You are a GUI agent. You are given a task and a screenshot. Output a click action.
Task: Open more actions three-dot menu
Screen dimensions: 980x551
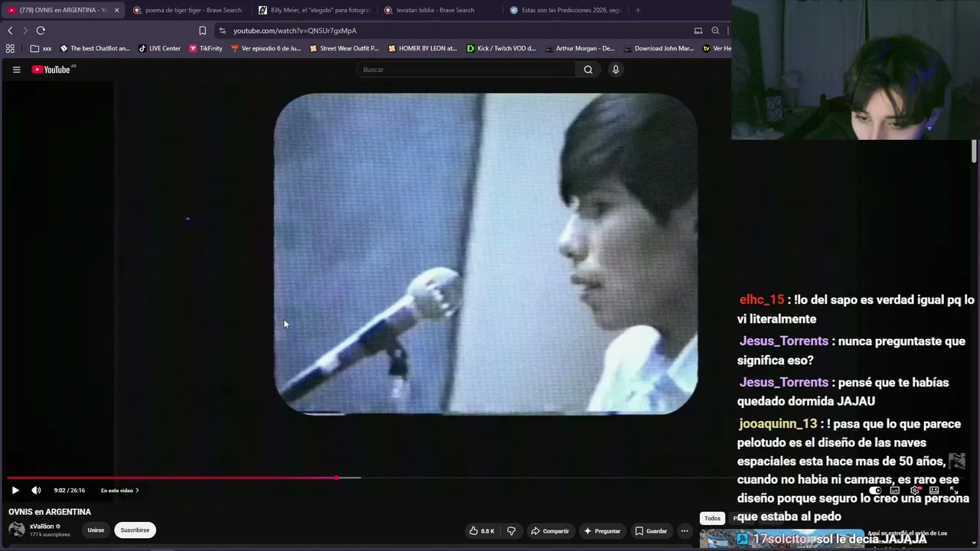coord(684,531)
